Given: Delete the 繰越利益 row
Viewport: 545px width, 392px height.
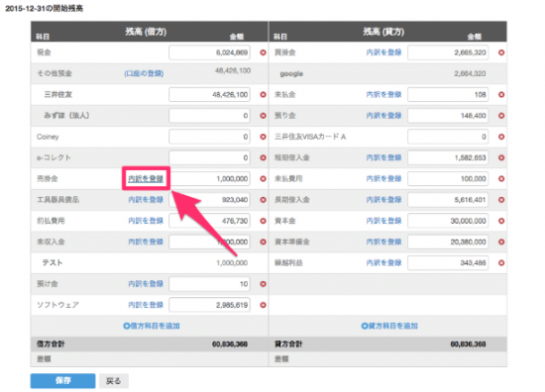Looking at the screenshot, I should [x=501, y=263].
